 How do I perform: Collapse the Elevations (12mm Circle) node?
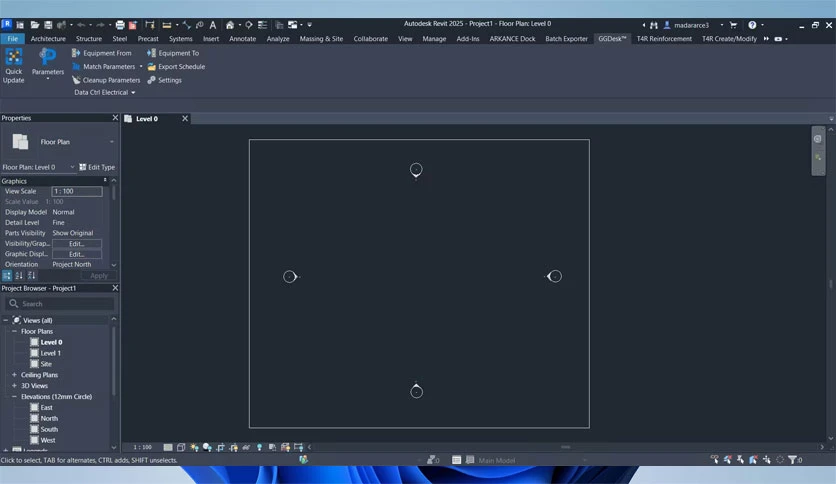point(14,397)
